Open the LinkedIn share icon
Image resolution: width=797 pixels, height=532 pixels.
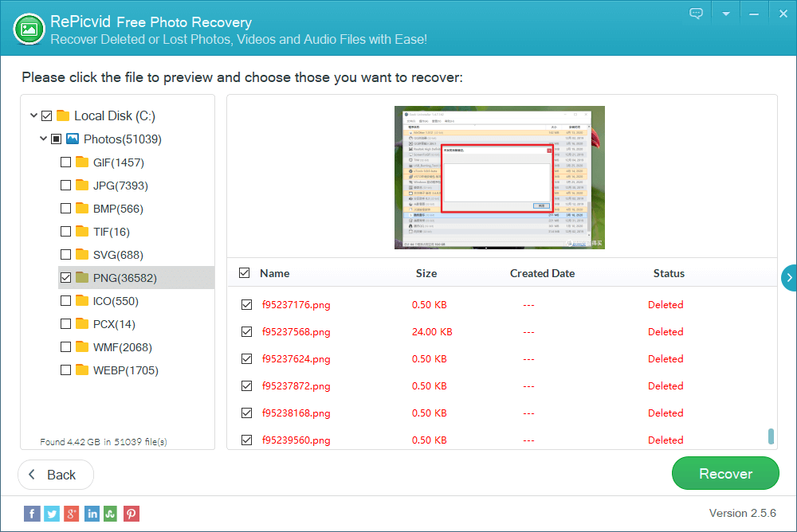[92, 514]
